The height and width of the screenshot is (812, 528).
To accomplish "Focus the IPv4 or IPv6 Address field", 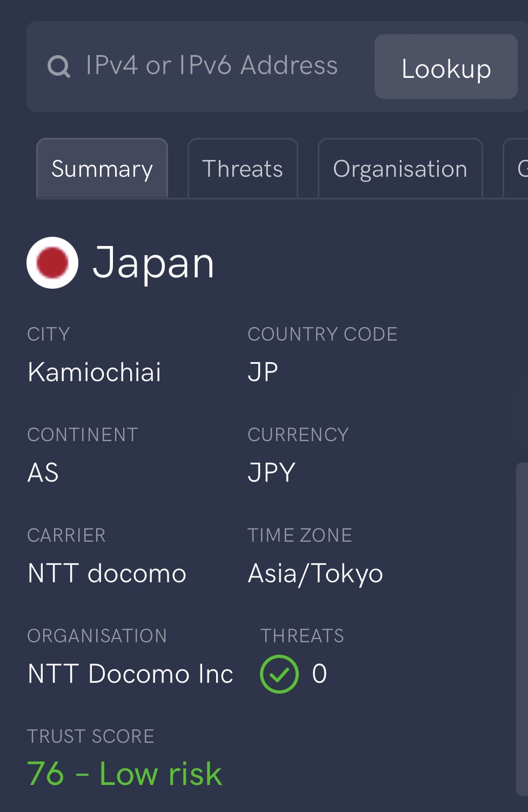I will point(211,66).
